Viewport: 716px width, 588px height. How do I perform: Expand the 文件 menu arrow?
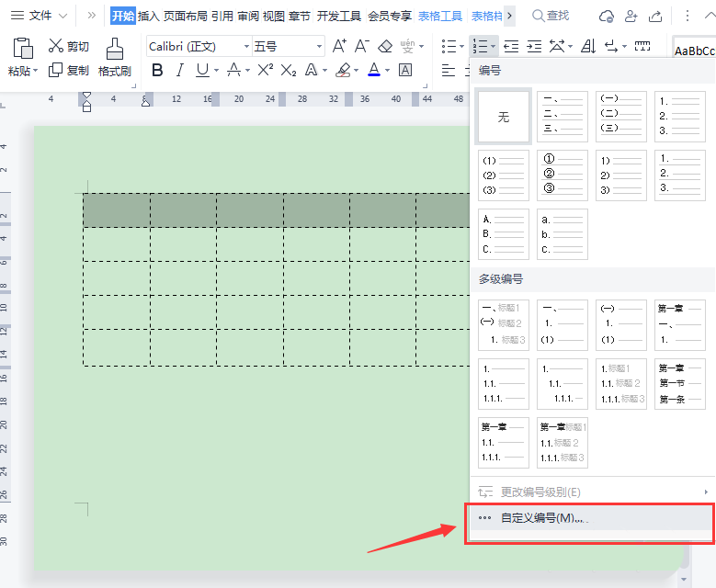click(x=63, y=16)
